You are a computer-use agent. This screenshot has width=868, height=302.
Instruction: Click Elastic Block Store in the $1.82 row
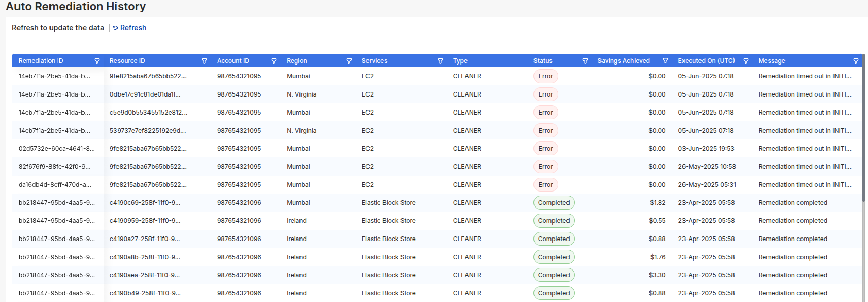(389, 203)
